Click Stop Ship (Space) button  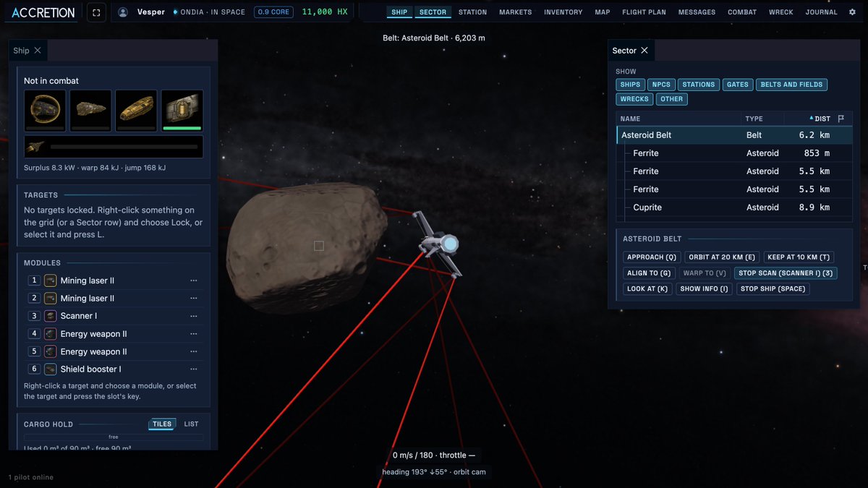[x=773, y=289]
